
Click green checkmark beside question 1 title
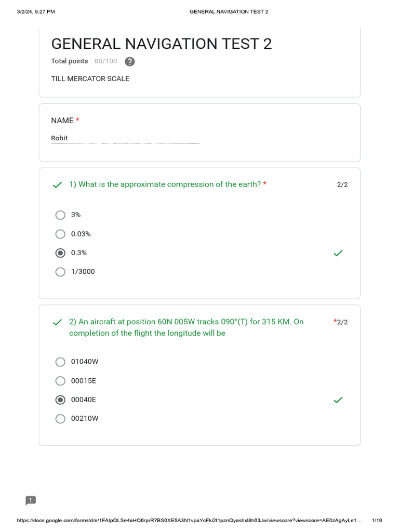tap(58, 185)
